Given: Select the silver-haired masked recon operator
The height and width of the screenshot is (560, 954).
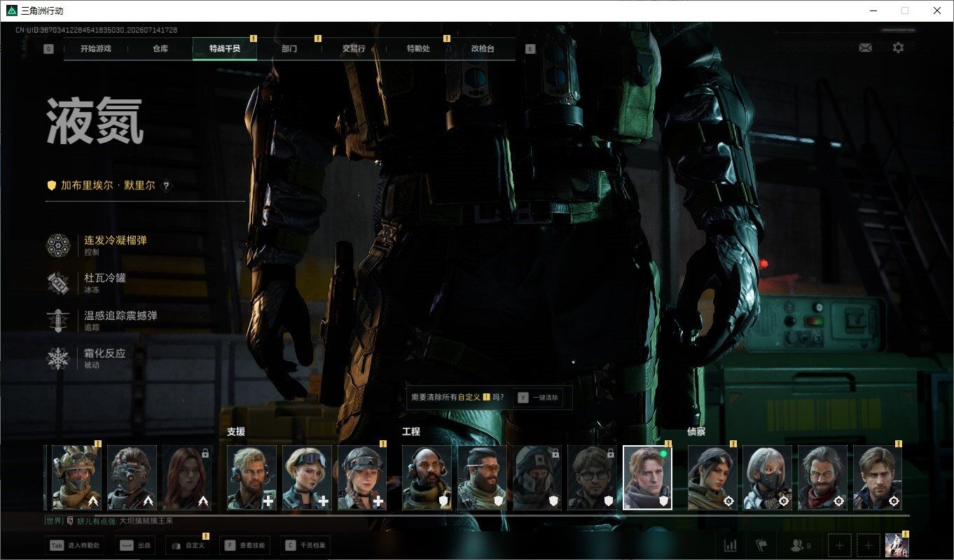Looking at the screenshot, I should (768, 477).
